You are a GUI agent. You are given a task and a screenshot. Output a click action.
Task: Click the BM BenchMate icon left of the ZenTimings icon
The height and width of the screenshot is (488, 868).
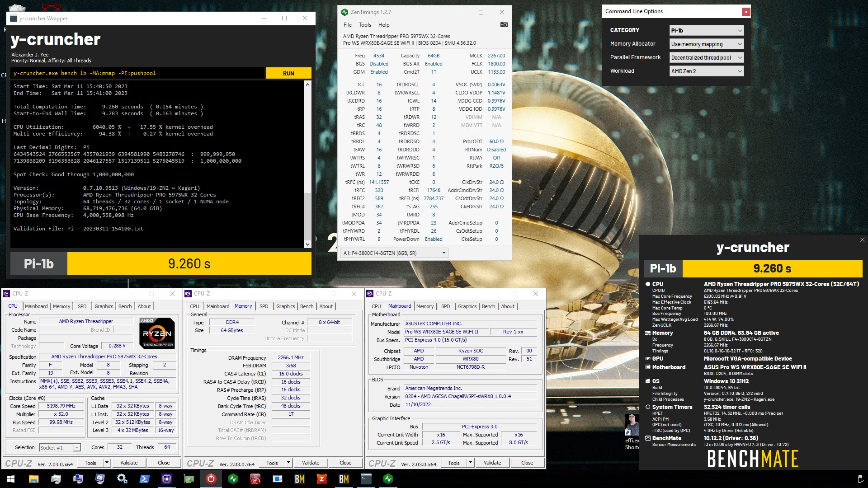tap(299, 479)
